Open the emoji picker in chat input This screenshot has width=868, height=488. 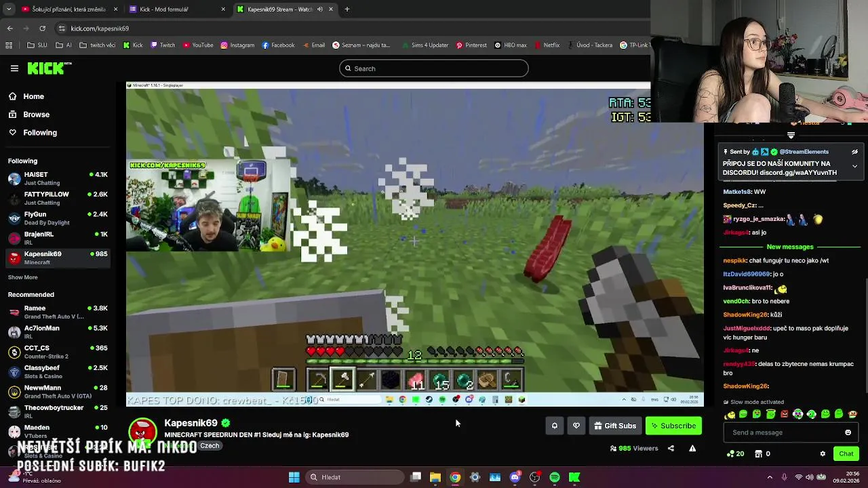coord(848,432)
